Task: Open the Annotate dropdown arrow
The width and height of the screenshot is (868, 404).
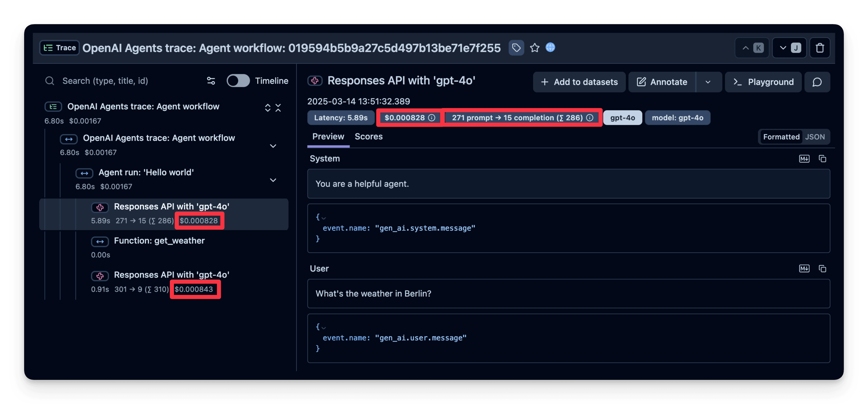Action: click(x=708, y=82)
